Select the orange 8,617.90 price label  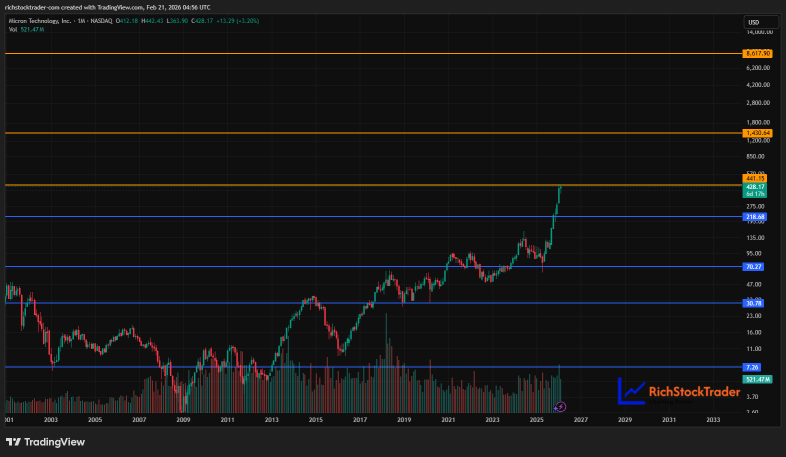coord(757,53)
